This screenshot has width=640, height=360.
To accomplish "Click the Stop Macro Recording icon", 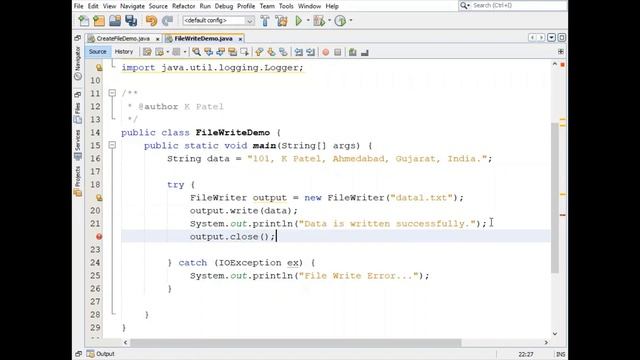I will (x=338, y=52).
